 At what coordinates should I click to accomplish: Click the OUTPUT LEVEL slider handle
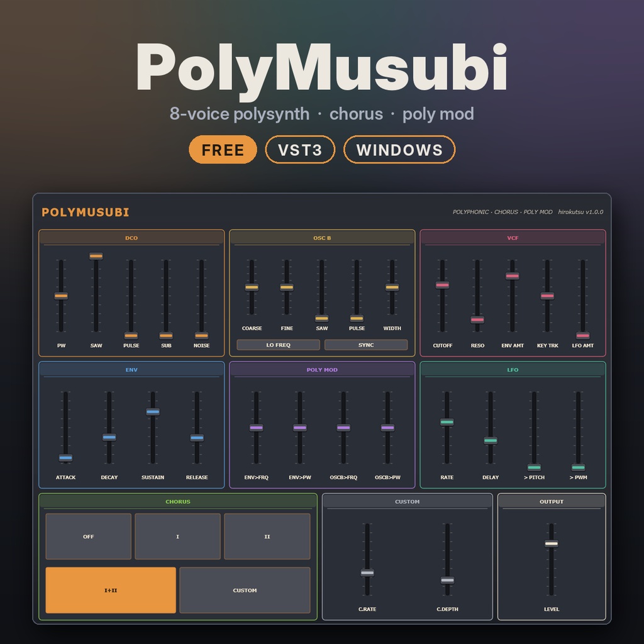click(551, 543)
